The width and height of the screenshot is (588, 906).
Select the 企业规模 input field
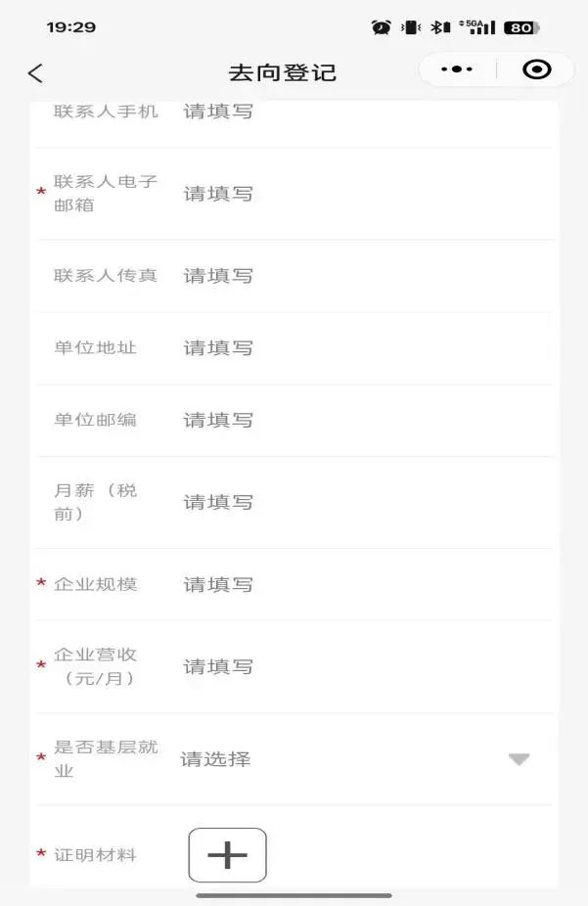(x=364, y=585)
